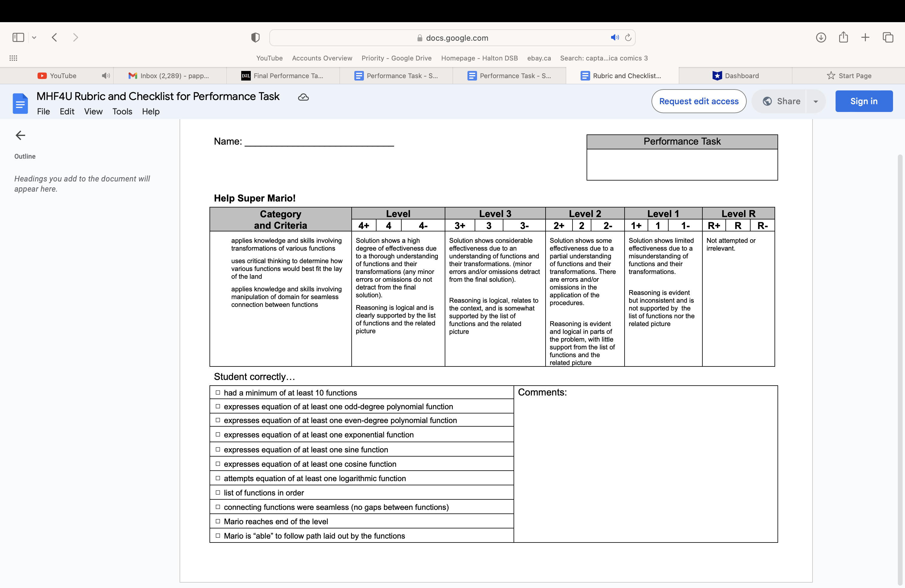
Task: Click the Safari sidebar toggle icon
Action: [x=18, y=37]
